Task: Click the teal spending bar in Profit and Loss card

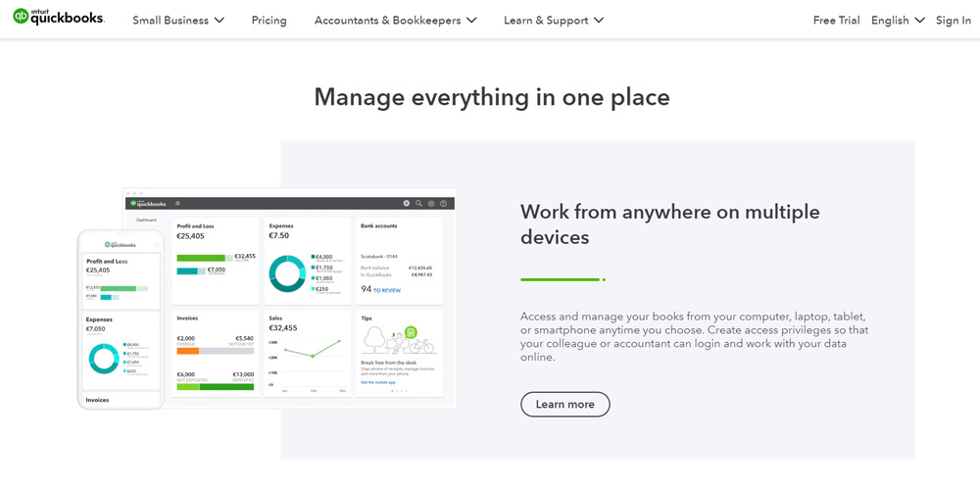Action: click(x=187, y=271)
